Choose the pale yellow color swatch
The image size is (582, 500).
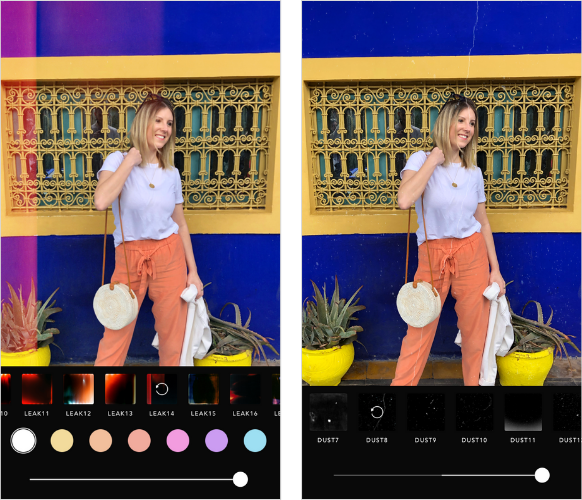[62, 441]
